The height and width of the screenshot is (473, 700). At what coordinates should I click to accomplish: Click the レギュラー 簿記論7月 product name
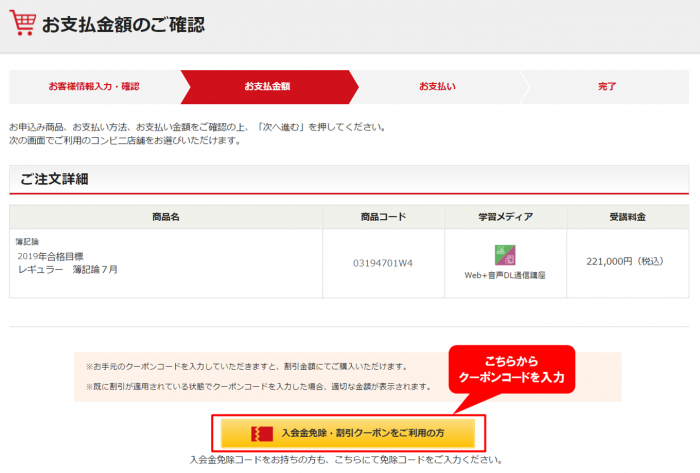pos(68,270)
